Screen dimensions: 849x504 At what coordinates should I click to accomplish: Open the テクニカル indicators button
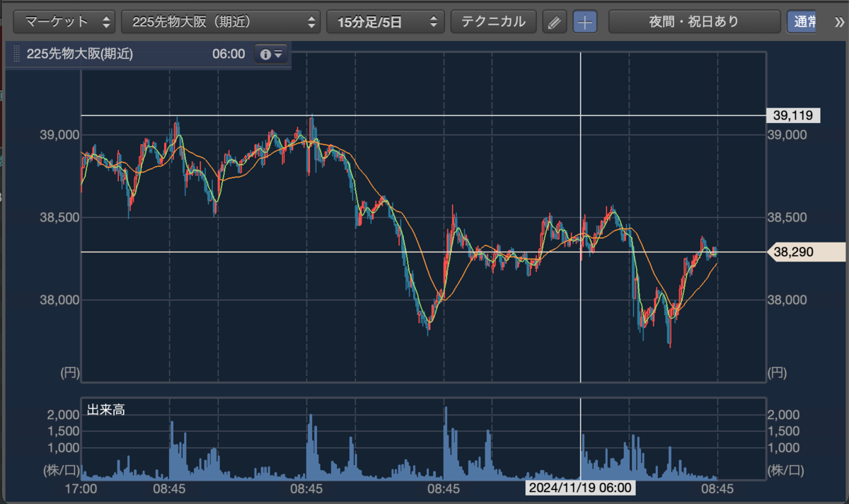pyautogui.click(x=493, y=22)
